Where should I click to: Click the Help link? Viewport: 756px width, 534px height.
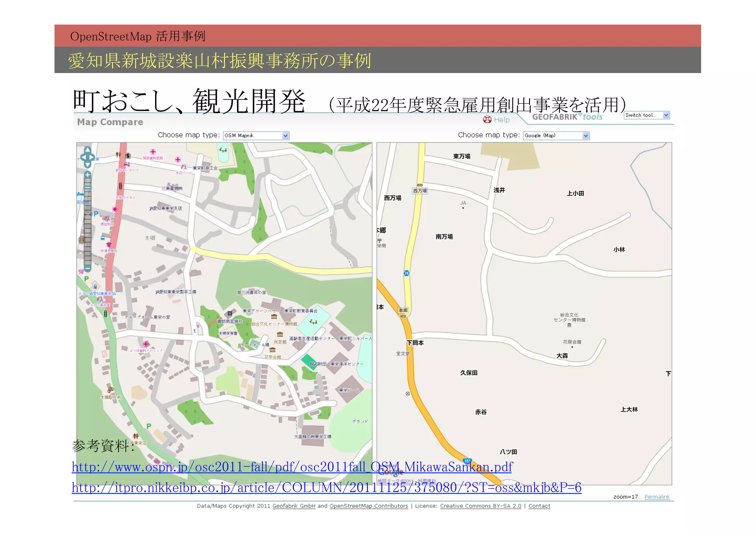[x=502, y=120]
